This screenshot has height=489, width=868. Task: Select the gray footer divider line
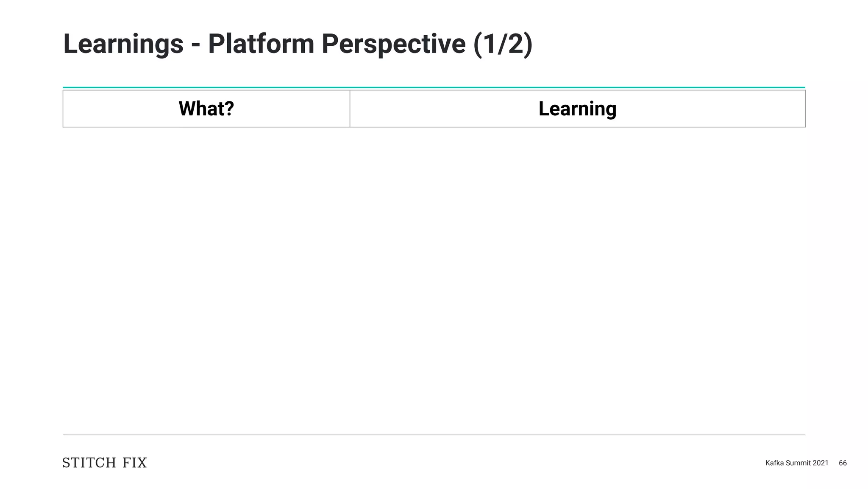click(434, 435)
